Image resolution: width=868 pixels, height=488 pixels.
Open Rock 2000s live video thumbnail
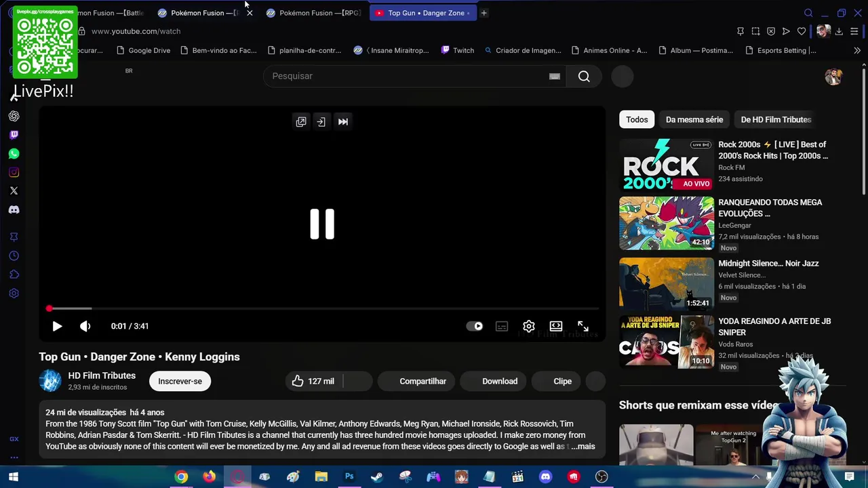coord(667,165)
